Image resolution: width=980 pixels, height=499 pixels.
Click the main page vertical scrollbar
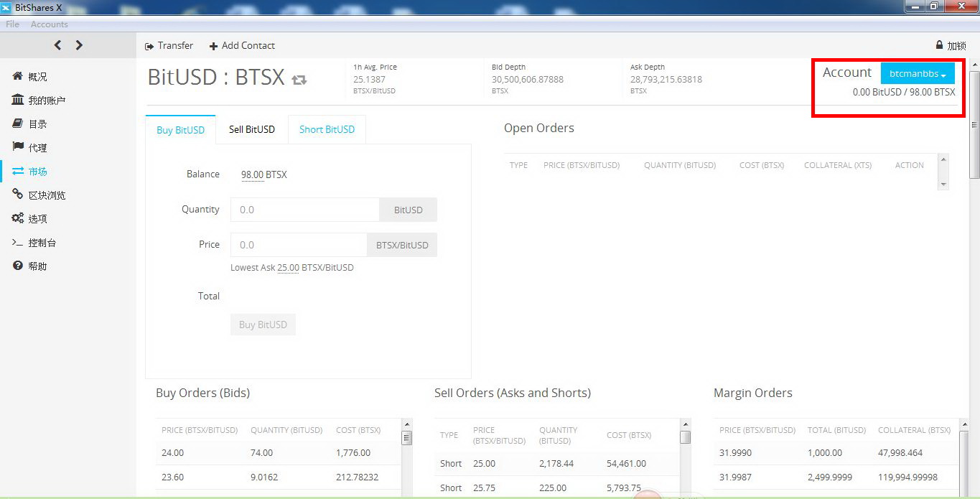974,126
